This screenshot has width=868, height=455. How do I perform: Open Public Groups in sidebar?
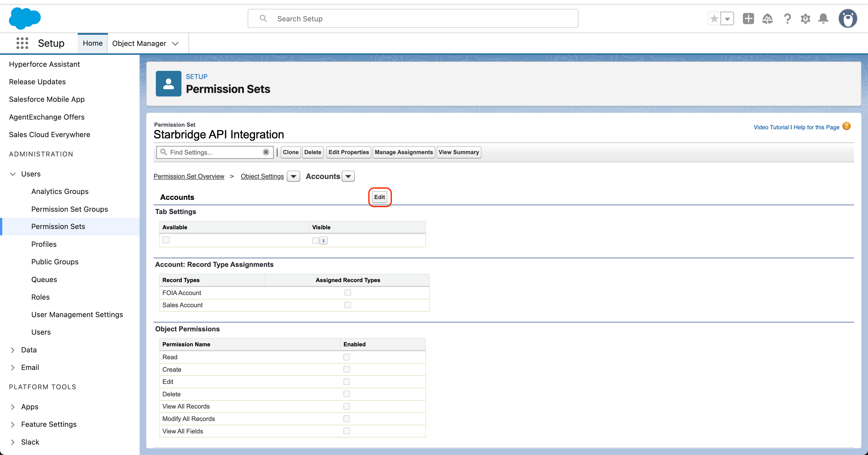tap(55, 262)
